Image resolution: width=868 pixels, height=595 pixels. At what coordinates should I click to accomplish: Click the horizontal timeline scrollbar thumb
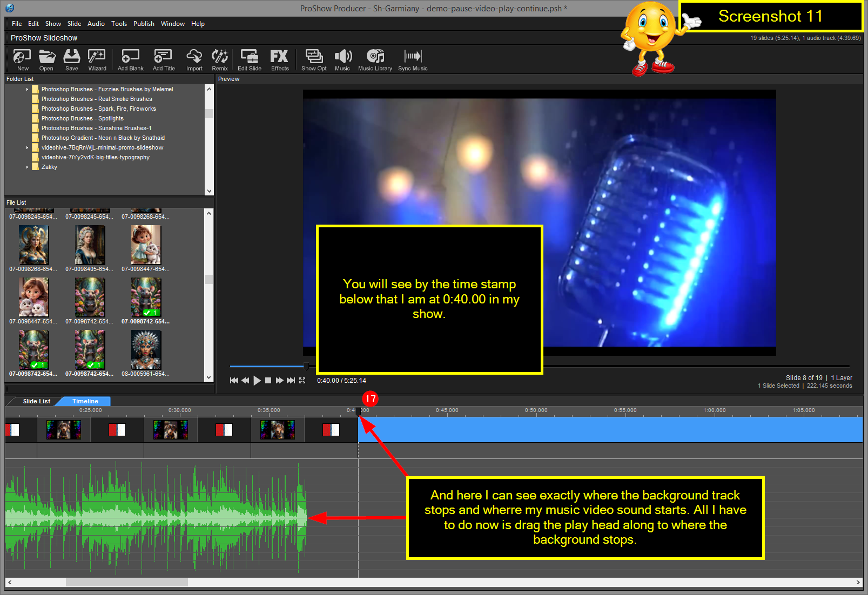[127, 583]
